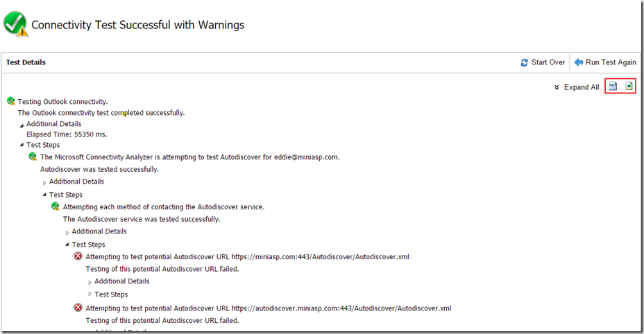Click warning icon beside Microsoft Connectivity Analyzer step

[33, 157]
